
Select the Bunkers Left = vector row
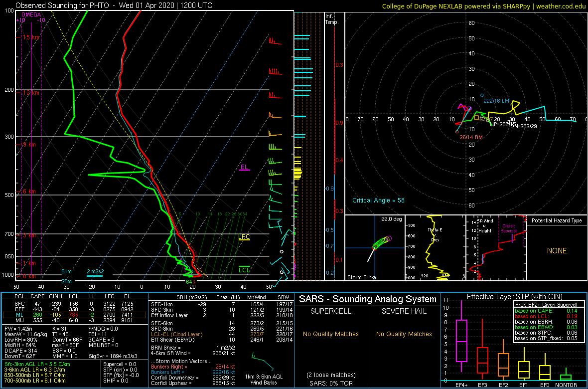coord(193,372)
